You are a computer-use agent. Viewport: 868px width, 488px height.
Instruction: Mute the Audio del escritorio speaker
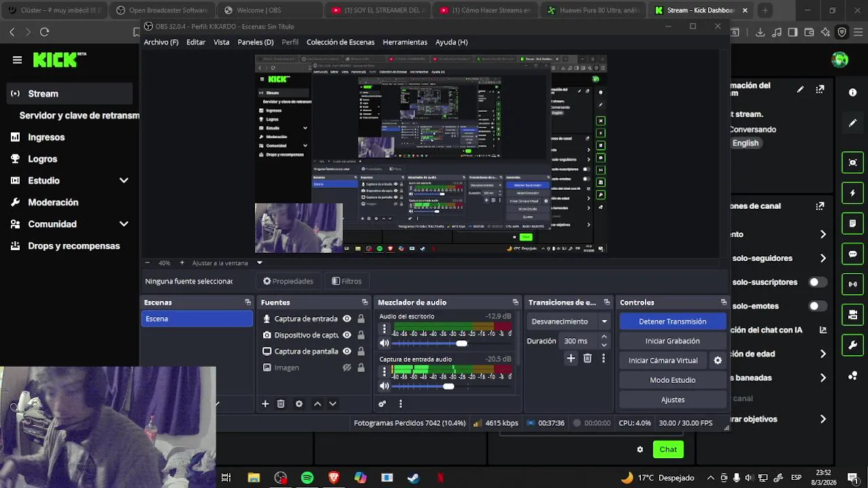point(384,344)
